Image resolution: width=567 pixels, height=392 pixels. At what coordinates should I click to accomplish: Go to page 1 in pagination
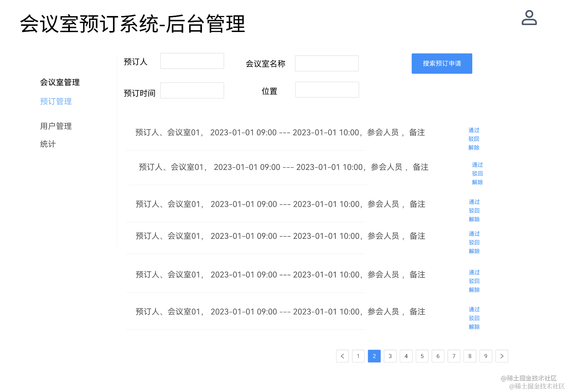pos(358,356)
